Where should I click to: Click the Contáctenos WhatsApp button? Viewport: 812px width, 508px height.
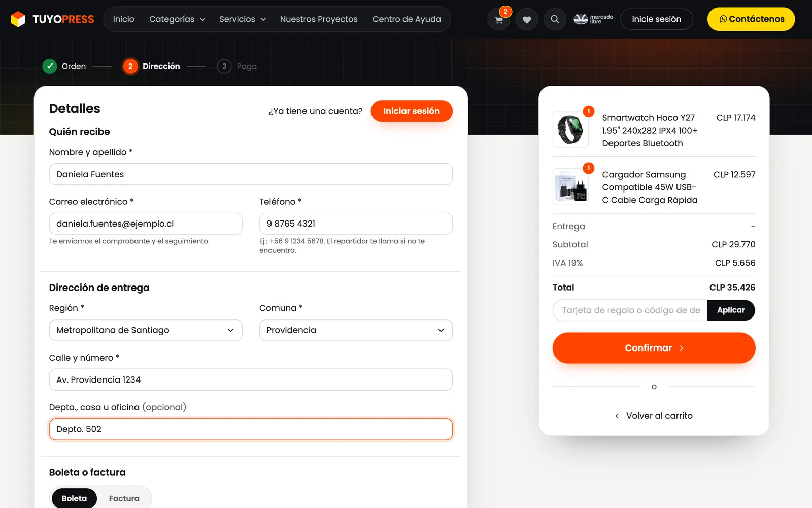click(751, 19)
